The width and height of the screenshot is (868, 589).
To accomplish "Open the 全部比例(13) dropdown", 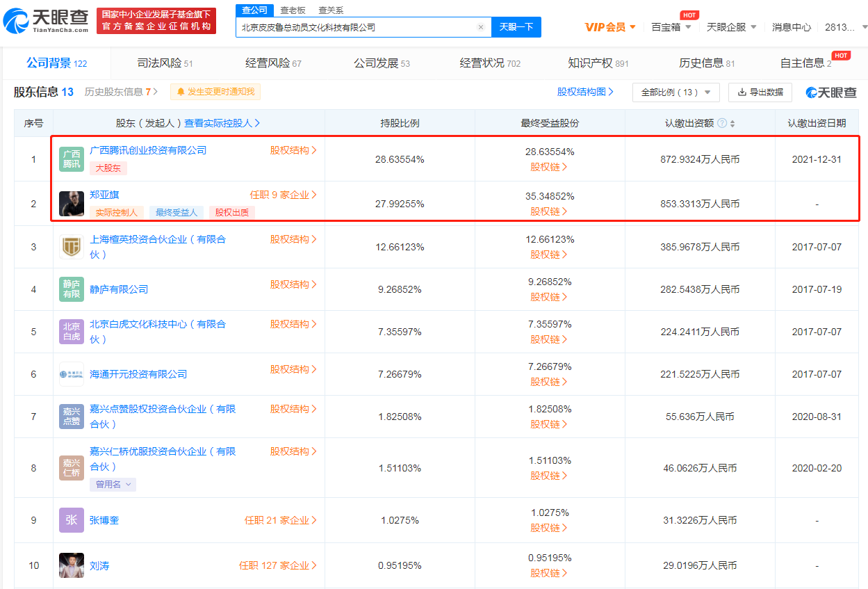I will click(x=674, y=92).
